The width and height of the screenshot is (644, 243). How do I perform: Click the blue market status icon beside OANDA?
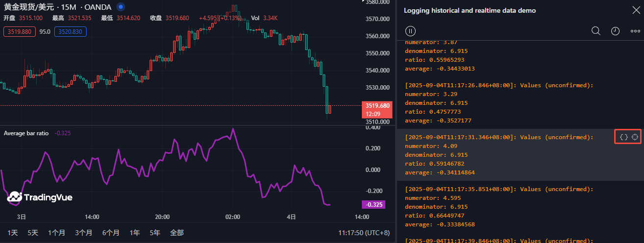click(x=121, y=7)
